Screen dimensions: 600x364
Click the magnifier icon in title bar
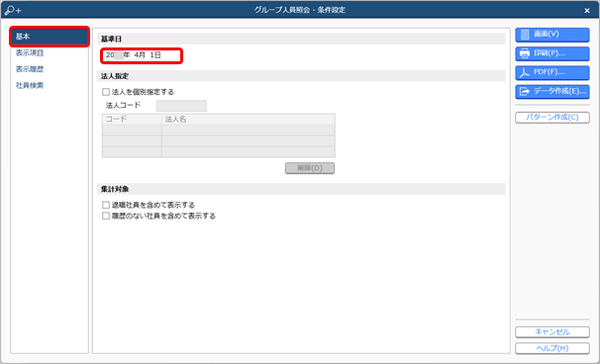pos(12,10)
